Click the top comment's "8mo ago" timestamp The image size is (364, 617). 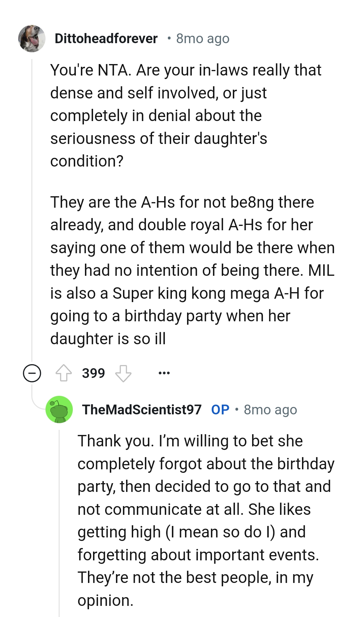tap(203, 39)
